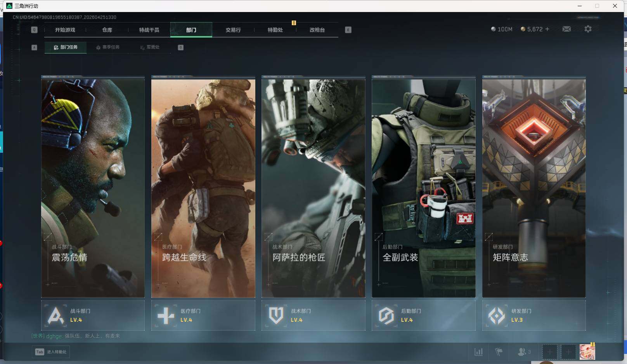Switch to the 特勤处 tab
Screen dimensions: 627x364
tap(275, 30)
